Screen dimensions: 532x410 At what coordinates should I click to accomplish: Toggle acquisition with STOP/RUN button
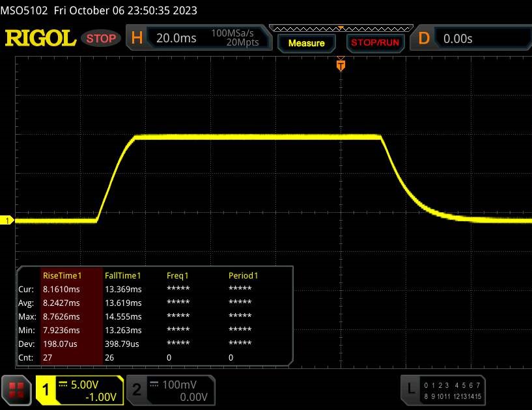coord(375,43)
